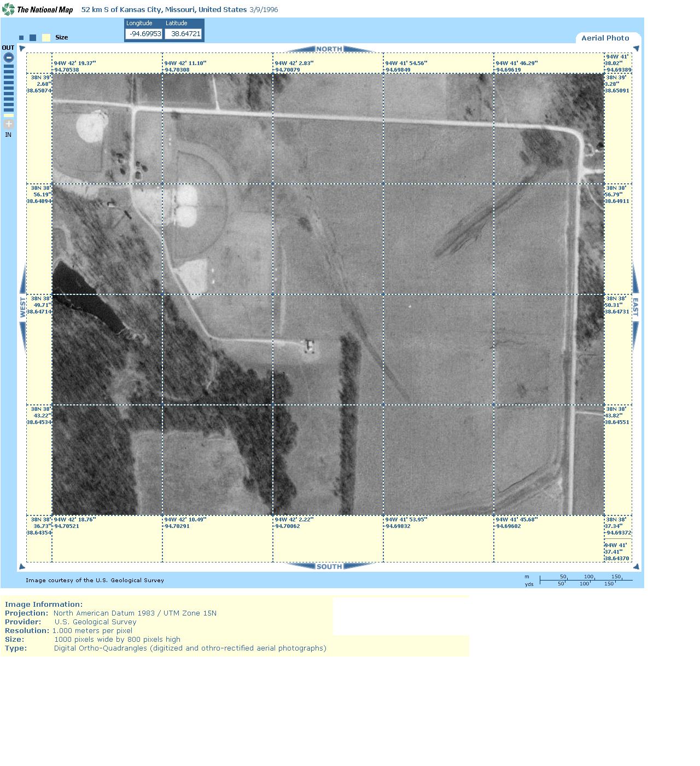Pan northeast using top-right corner arrow
700x766 pixels.
coord(635,49)
